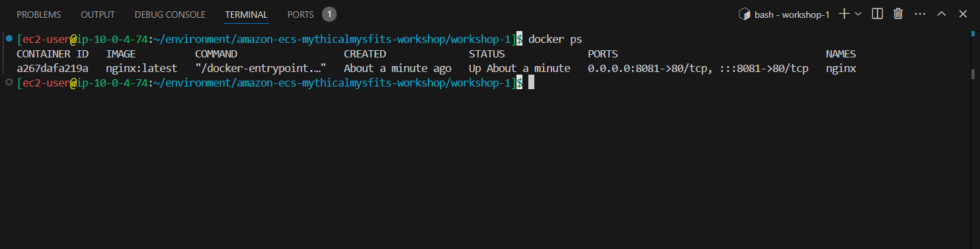Click the PORTS count badge showing 1
Viewport: 980px width, 249px height.
click(x=329, y=14)
